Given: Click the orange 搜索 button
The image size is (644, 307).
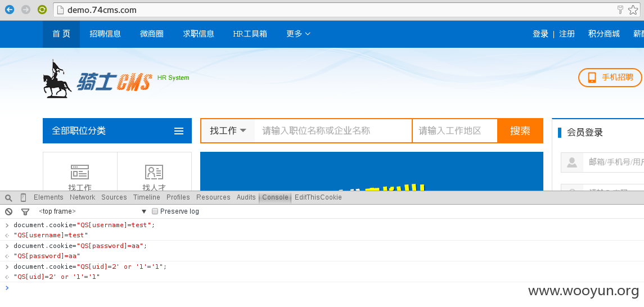Looking at the screenshot, I should [x=520, y=131].
